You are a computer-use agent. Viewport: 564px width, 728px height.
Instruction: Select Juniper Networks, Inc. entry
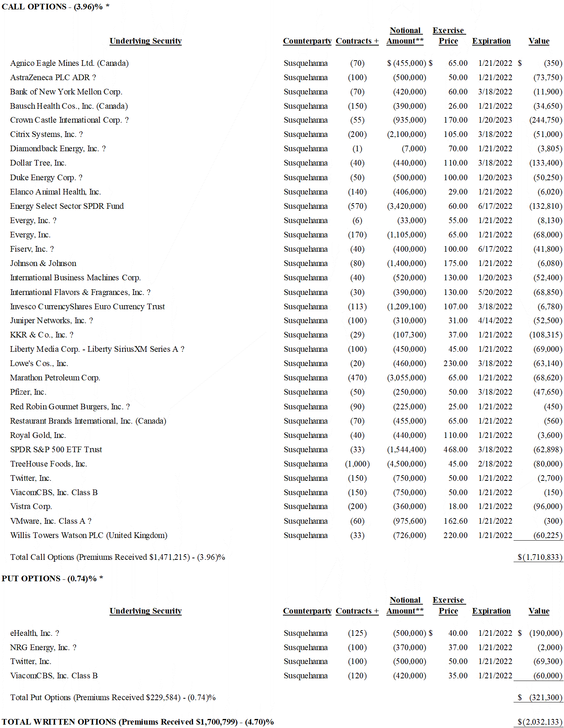(x=52, y=321)
